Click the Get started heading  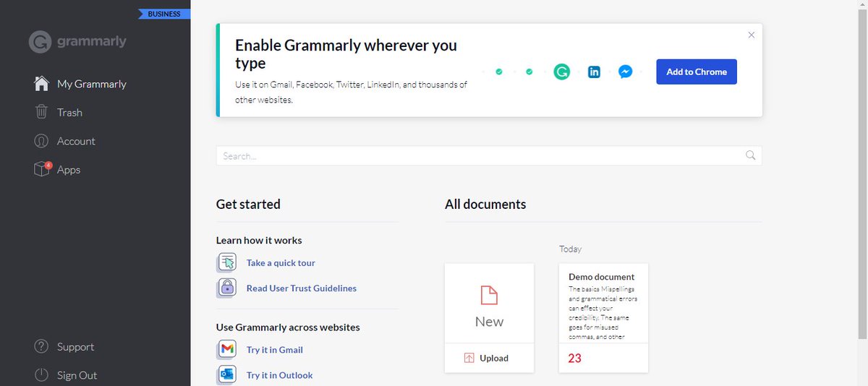pos(248,204)
